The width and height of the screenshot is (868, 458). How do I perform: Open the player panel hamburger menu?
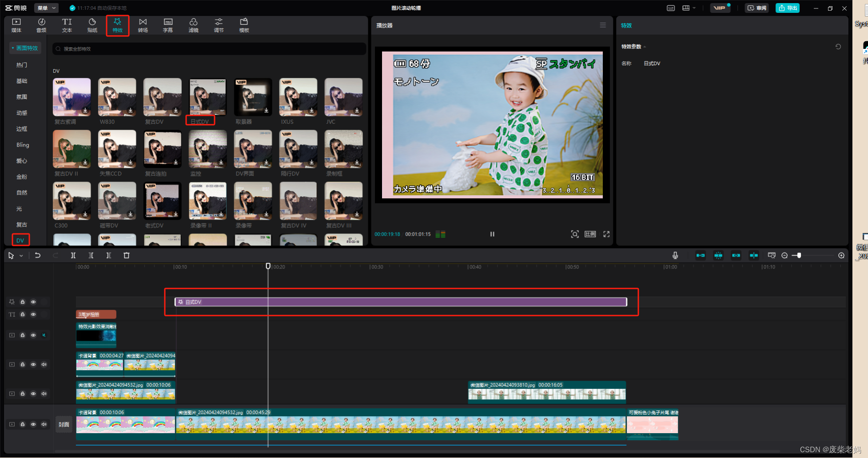[603, 25]
